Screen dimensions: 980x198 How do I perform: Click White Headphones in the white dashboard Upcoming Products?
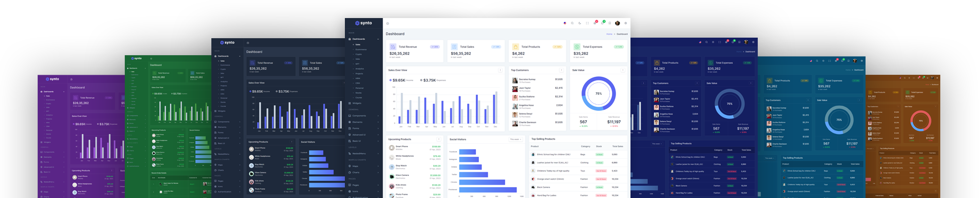[405, 156]
